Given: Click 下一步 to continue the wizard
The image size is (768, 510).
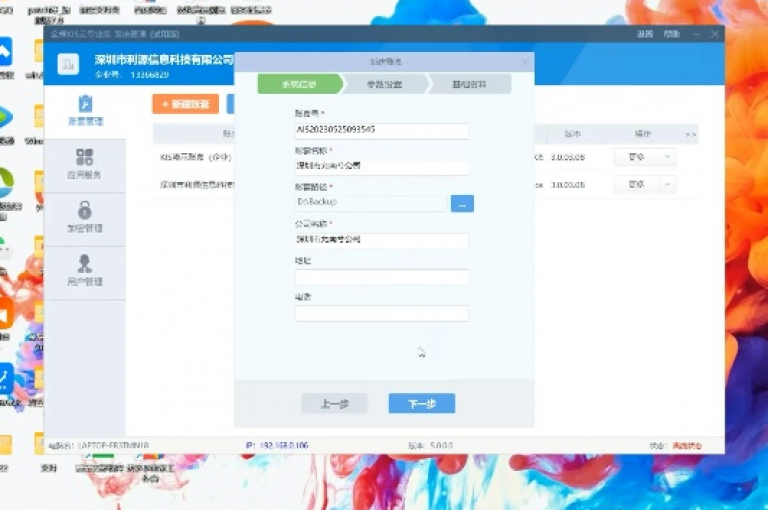Looking at the screenshot, I should click(422, 404).
